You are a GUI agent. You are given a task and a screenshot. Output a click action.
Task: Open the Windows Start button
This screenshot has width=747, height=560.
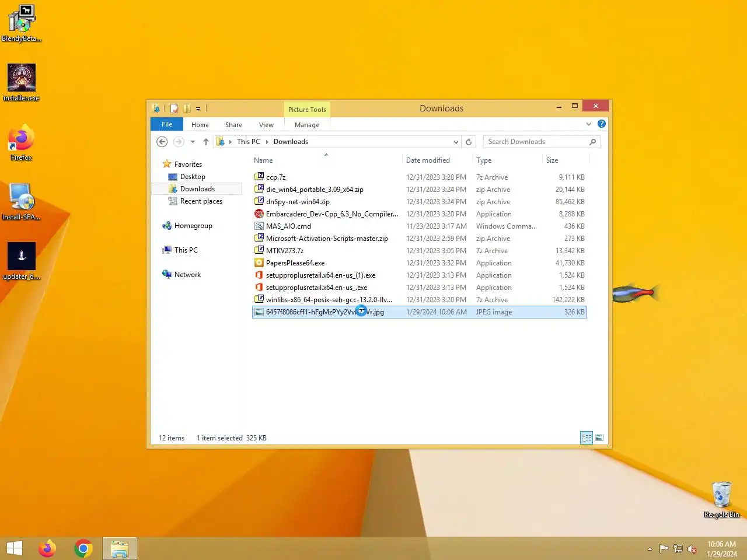click(x=15, y=548)
